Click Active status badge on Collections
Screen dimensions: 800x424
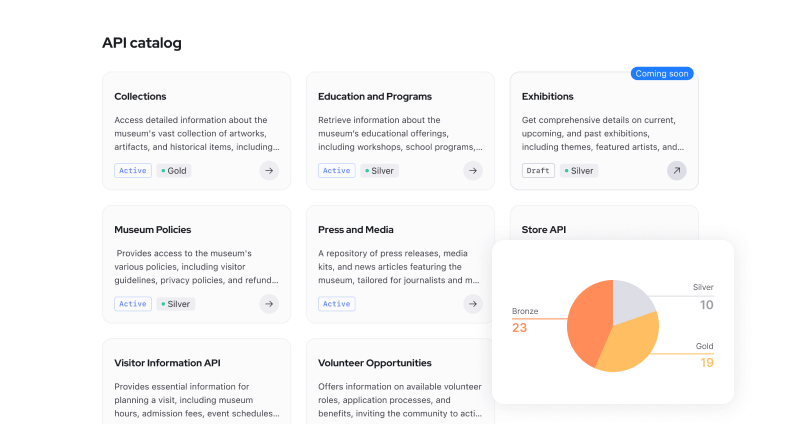pyautogui.click(x=133, y=170)
